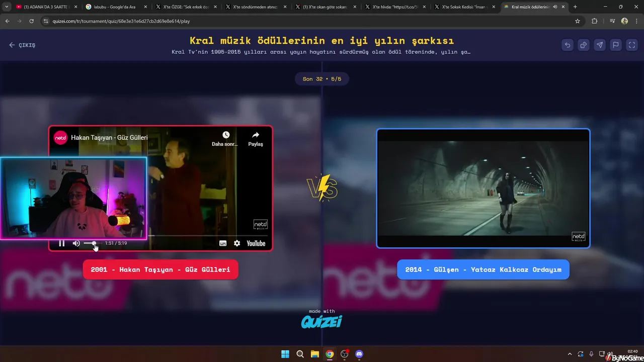Open a new browser tab
This screenshot has height=362, width=644.
575,7
